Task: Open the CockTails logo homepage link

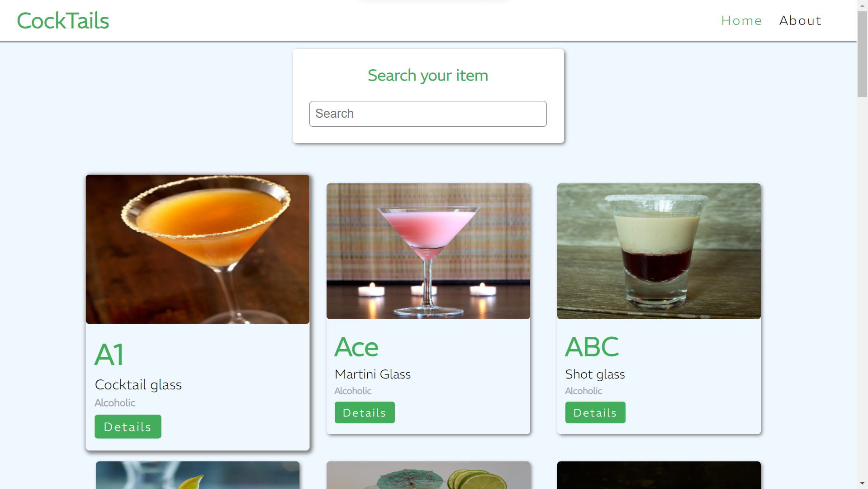Action: (63, 21)
